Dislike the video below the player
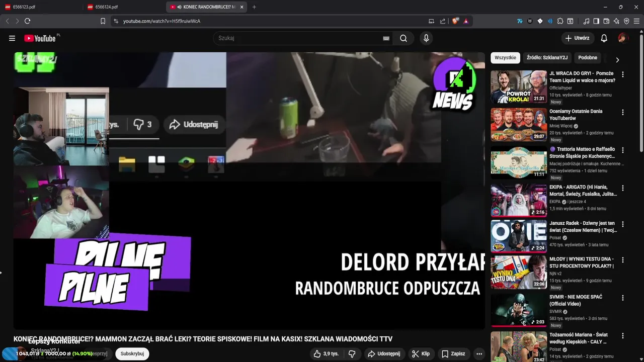Viewport: 644px width, 362px height. click(x=352, y=354)
